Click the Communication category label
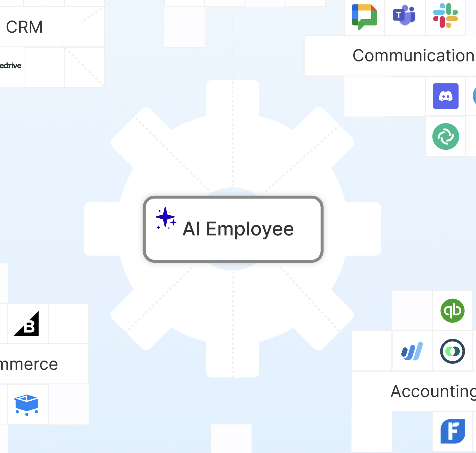Image resolution: width=476 pixels, height=453 pixels. 413,56
